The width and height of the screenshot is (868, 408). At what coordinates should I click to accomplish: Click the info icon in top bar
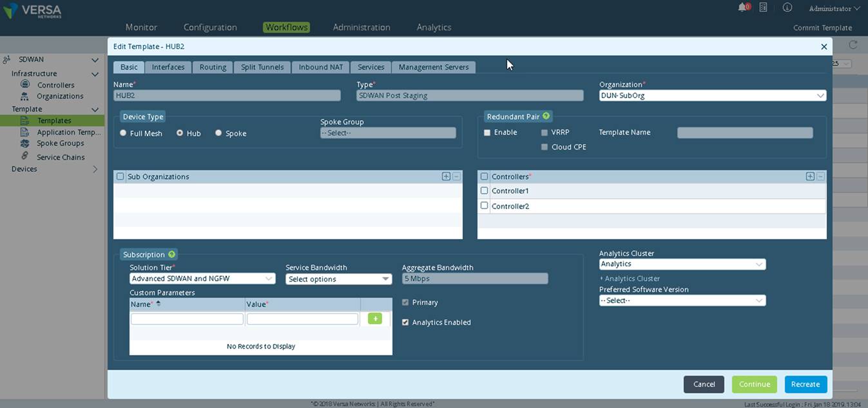pos(787,8)
